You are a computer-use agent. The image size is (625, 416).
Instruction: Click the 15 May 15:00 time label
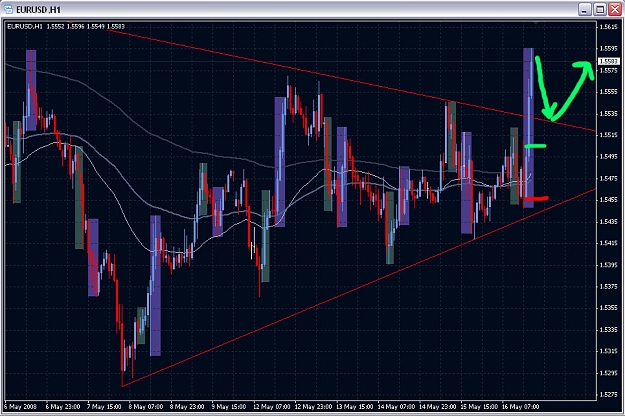[479, 407]
